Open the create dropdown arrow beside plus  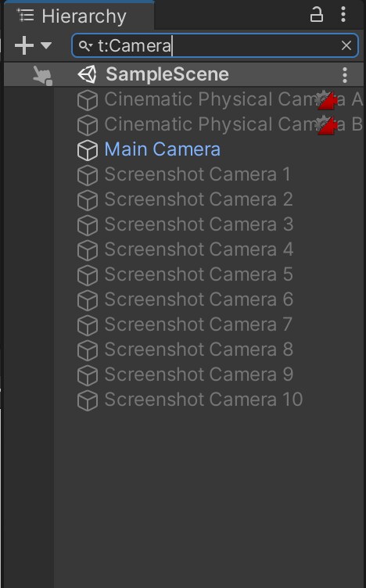coord(46,46)
